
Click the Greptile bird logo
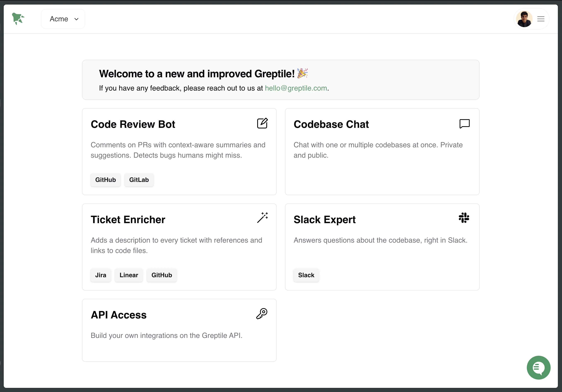click(18, 19)
